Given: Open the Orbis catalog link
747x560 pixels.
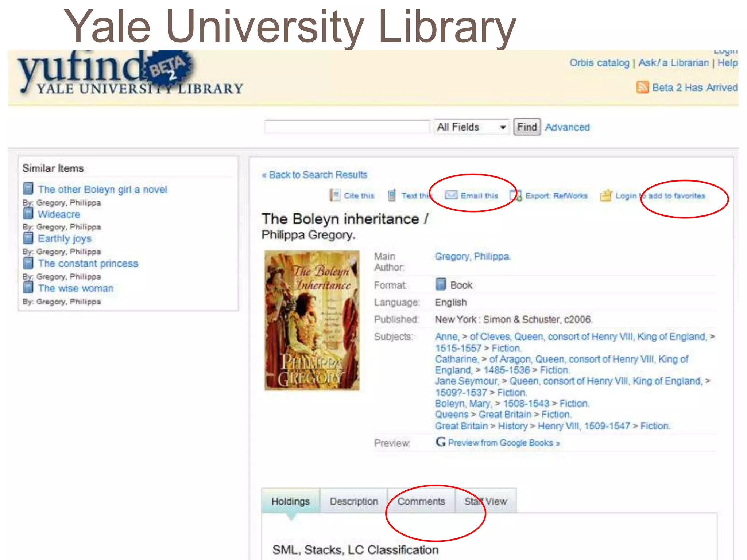Looking at the screenshot, I should [599, 63].
